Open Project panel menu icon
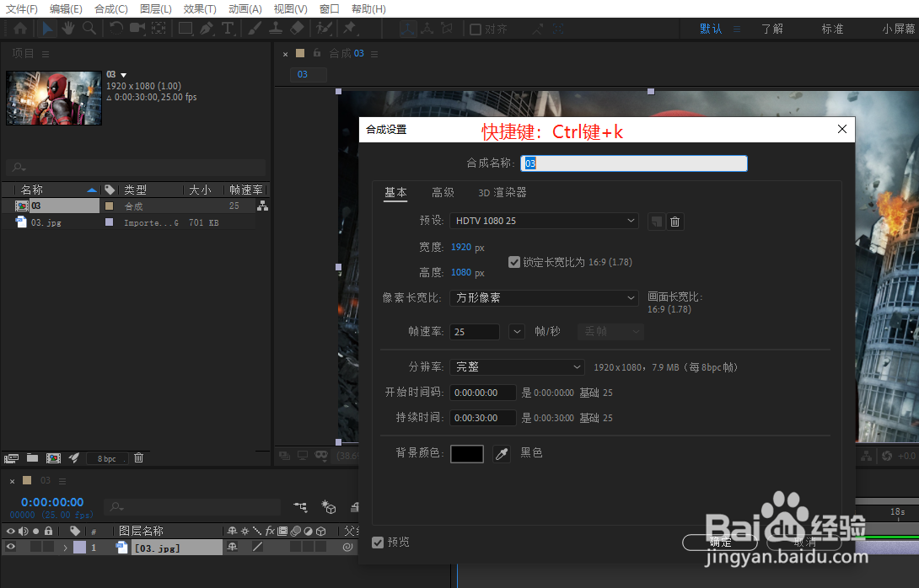Screen dimensions: 919x588 (46, 54)
